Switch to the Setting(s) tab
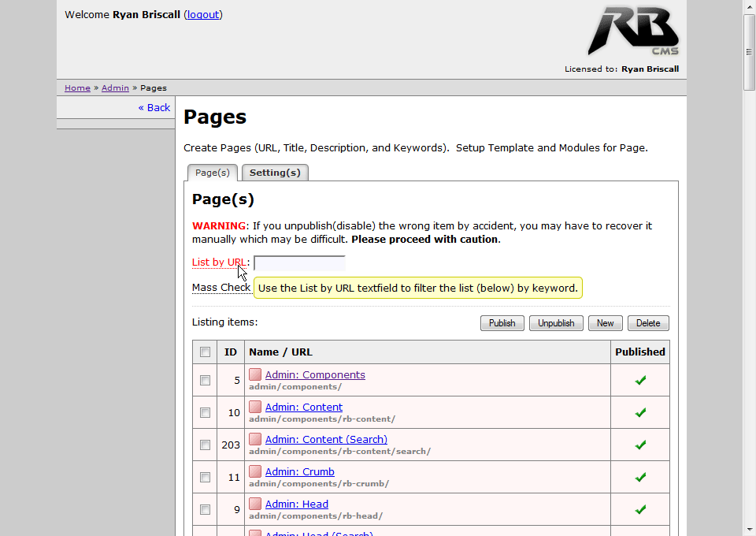 pos(275,173)
